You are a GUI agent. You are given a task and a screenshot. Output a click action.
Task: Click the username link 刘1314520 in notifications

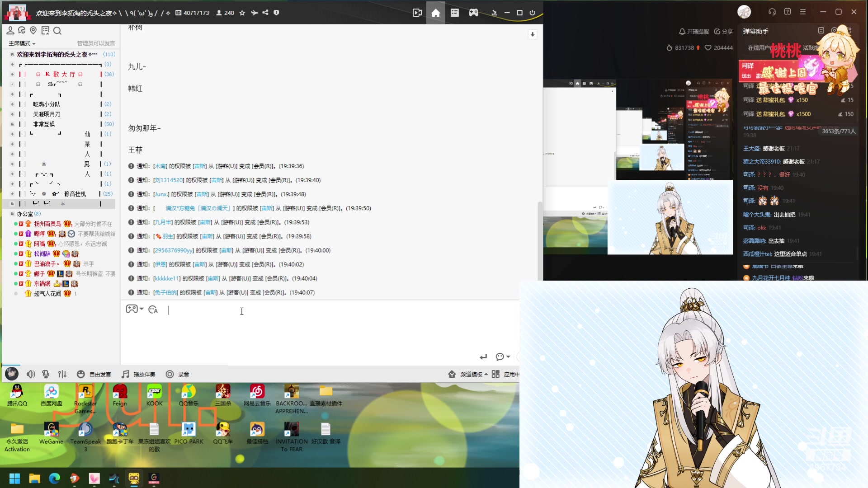[169, 180]
